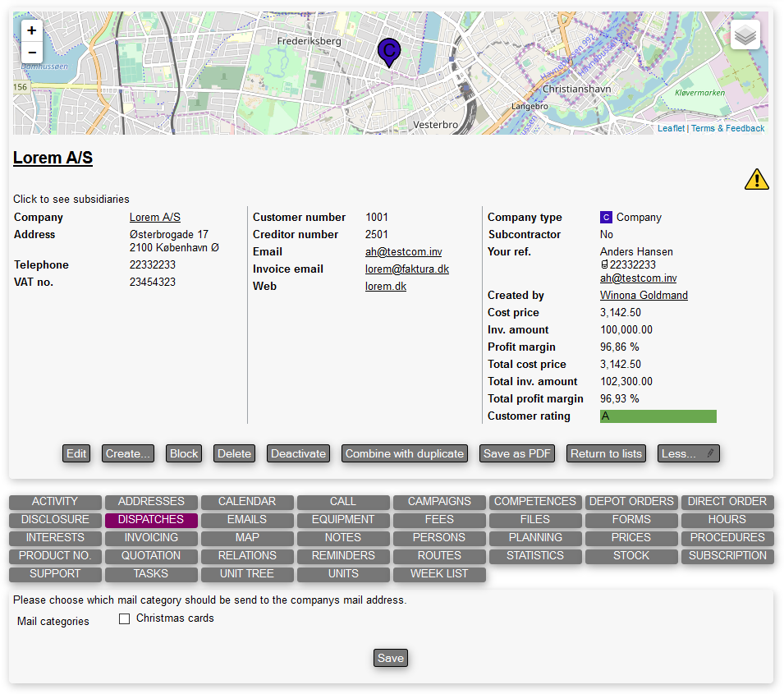Open the INVOICING tab

(151, 538)
